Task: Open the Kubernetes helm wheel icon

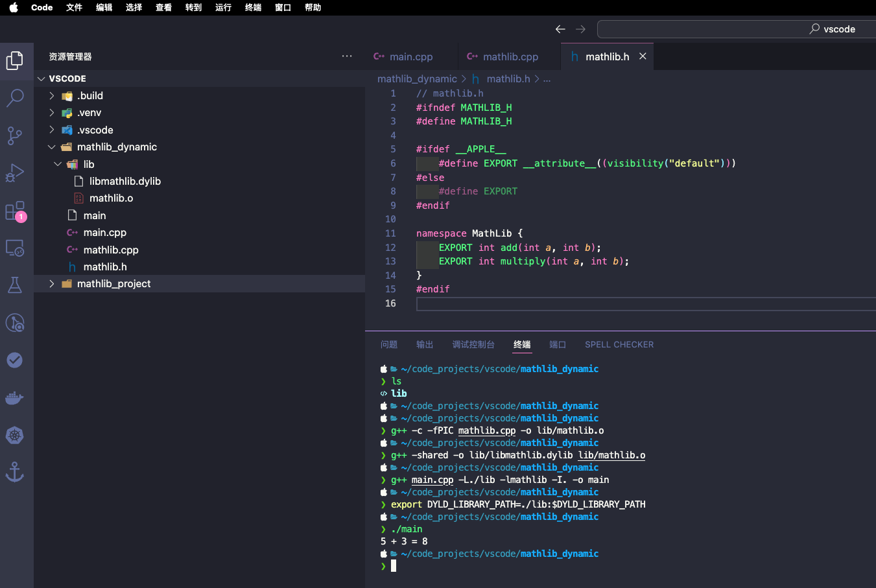Action: pyautogui.click(x=15, y=435)
